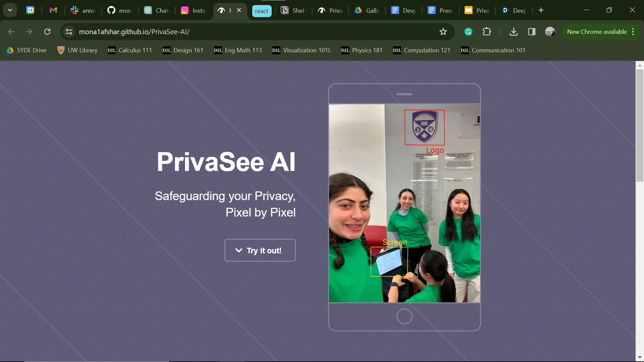Open a new tab with plus button

(x=541, y=10)
